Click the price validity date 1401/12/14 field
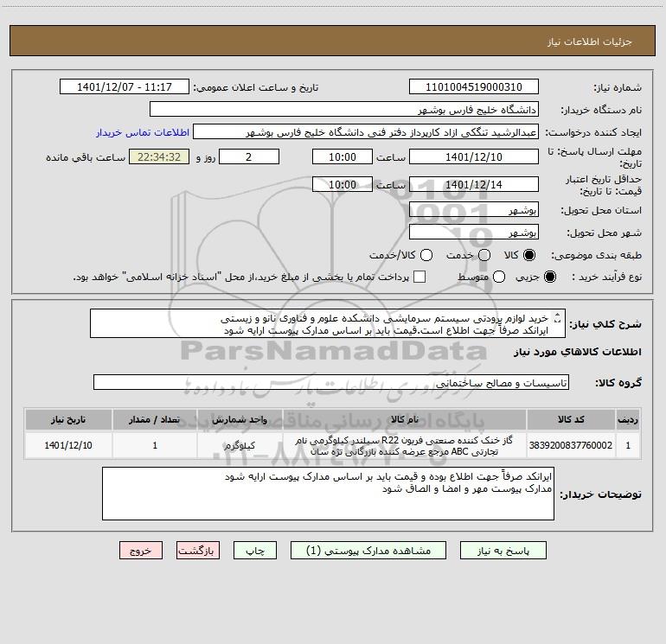The width and height of the screenshot is (666, 644). coord(474,184)
